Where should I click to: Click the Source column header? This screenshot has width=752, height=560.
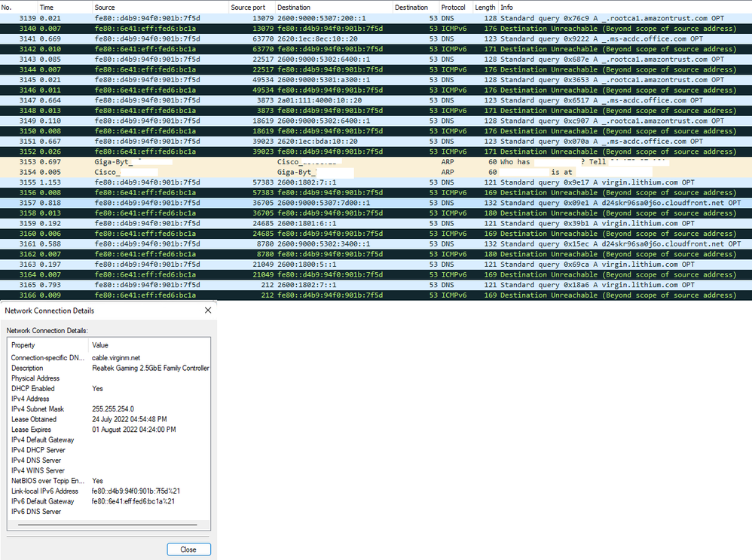(160, 8)
